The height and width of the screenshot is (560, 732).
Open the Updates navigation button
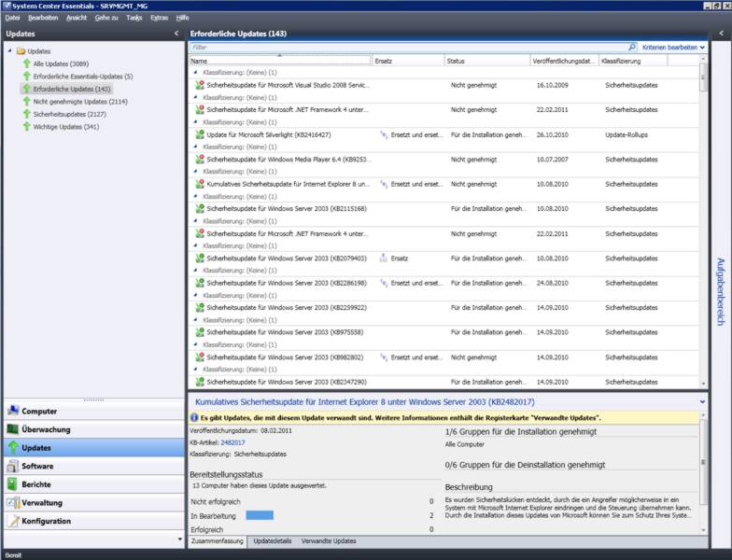click(93, 448)
